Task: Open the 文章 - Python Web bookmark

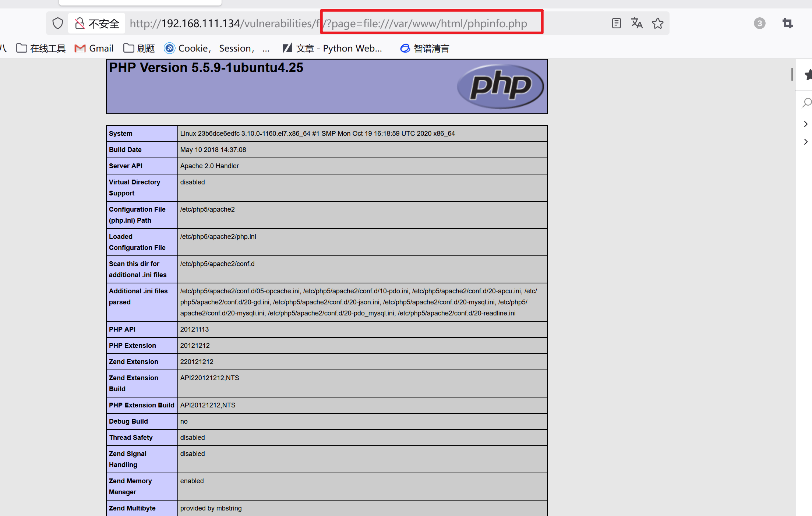Action: pyautogui.click(x=332, y=49)
